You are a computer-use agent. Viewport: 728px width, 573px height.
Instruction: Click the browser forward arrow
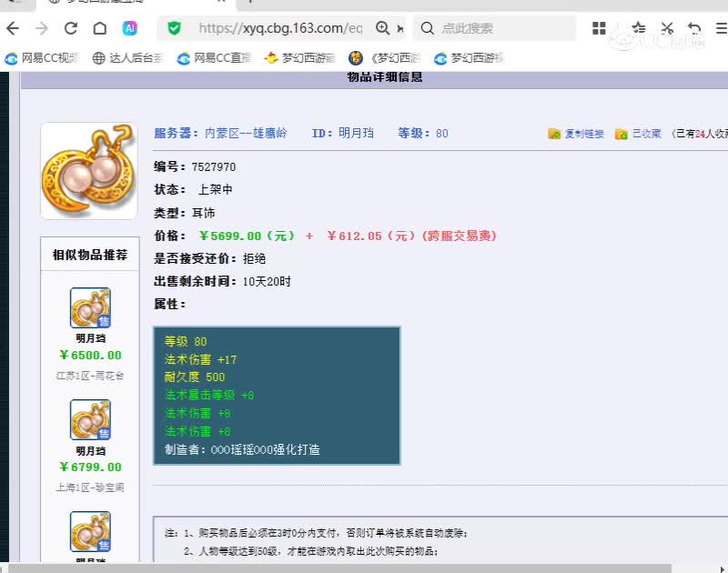(42, 29)
